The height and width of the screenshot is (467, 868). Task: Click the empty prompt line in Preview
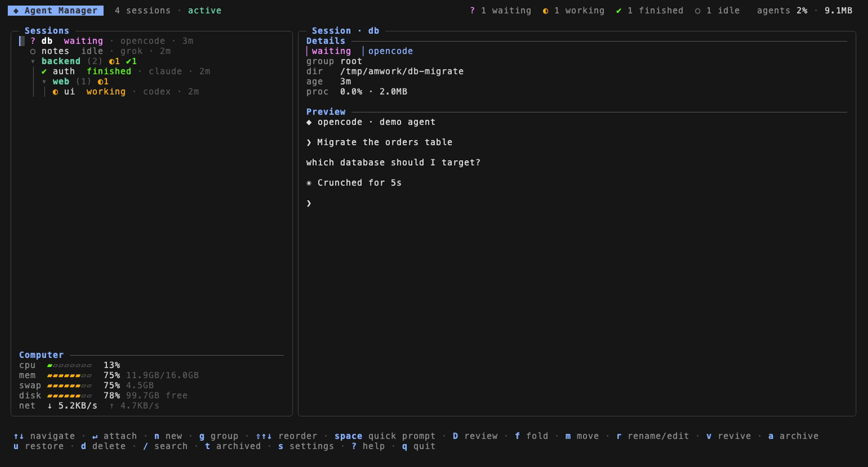(x=576, y=203)
